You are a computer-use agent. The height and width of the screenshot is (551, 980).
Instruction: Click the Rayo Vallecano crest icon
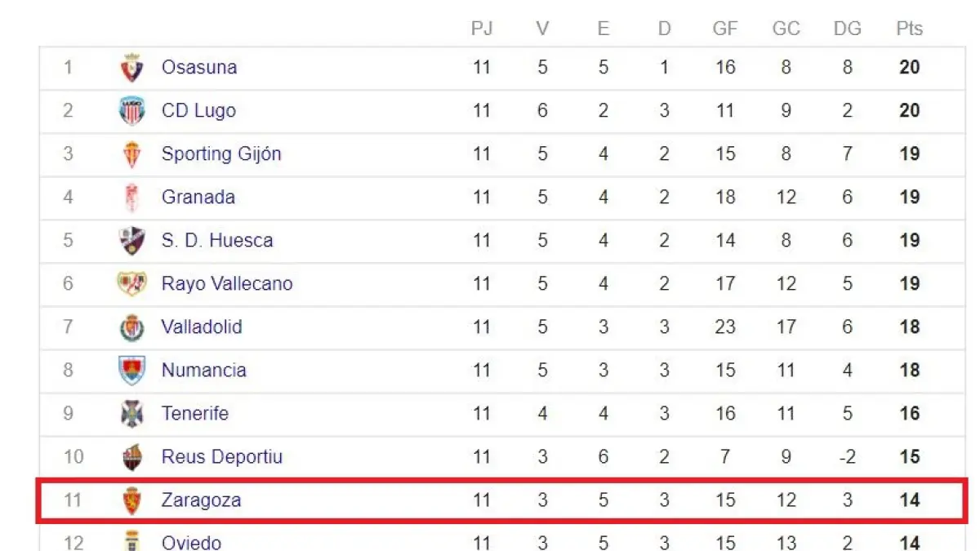[x=131, y=284]
